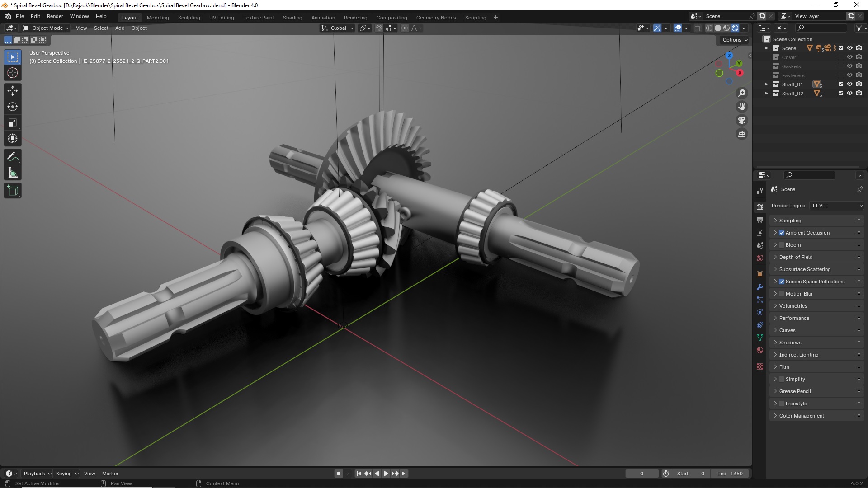Screen dimensions: 868x488
Task: Click the hand Pan view icon
Action: (742, 107)
